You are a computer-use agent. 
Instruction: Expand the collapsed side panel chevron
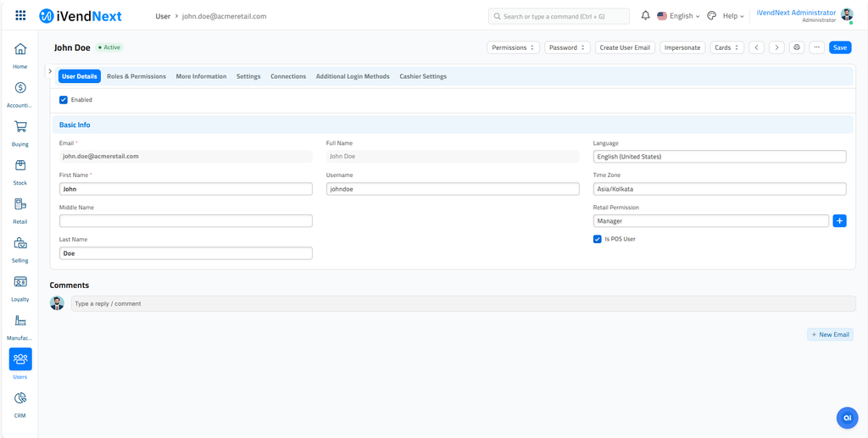coord(50,72)
